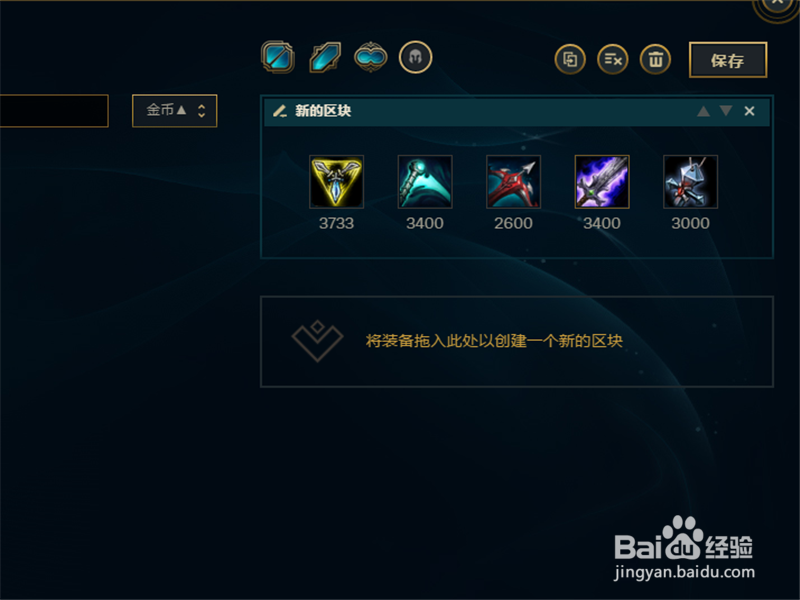
Task: Open the 金币 sort dropdown
Action: pyautogui.click(x=174, y=111)
